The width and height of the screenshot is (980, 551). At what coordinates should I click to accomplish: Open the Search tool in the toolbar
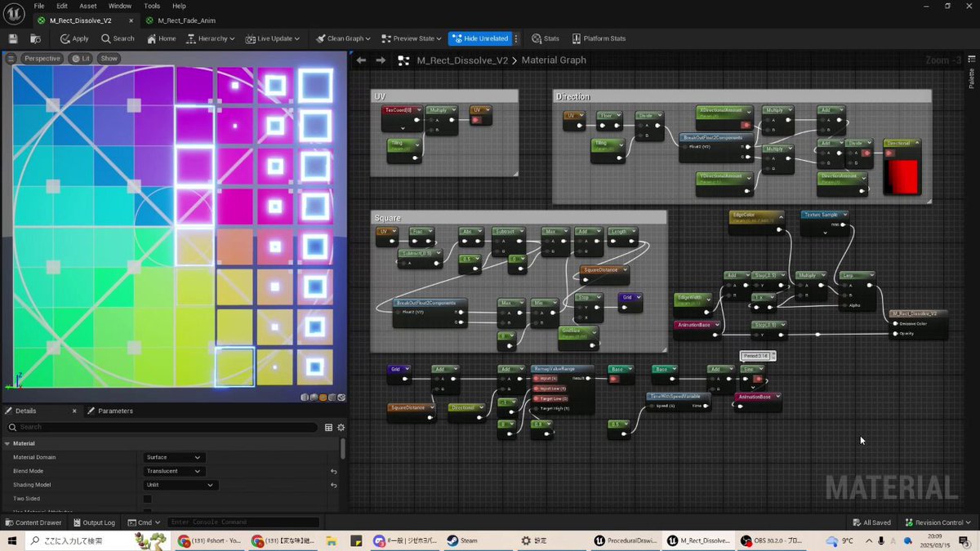118,38
